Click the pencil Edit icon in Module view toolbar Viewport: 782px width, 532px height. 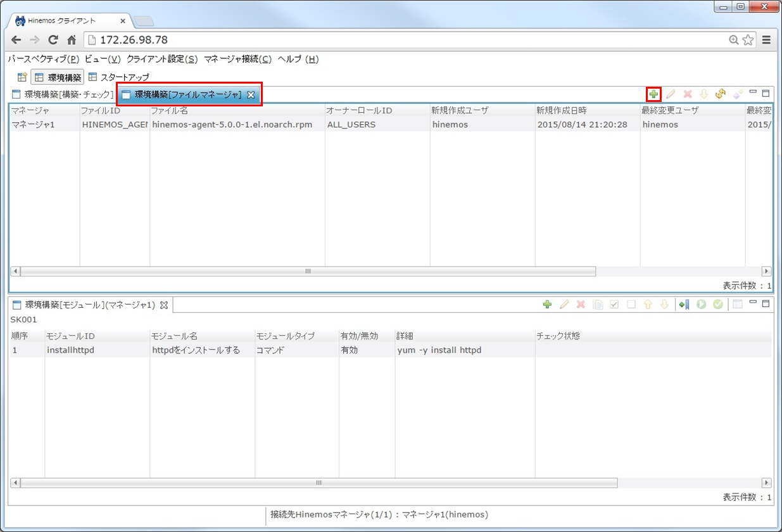pyautogui.click(x=564, y=305)
